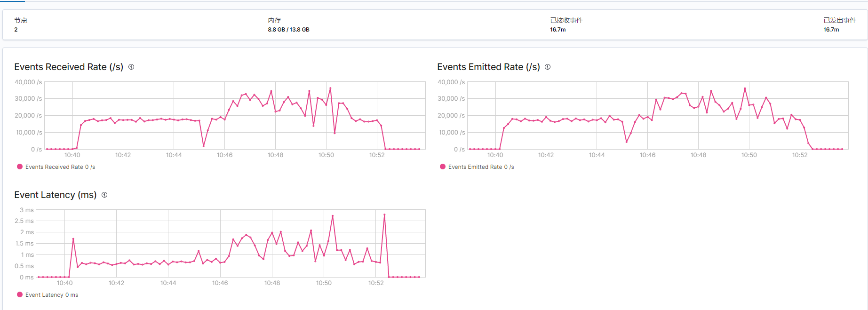Click the 10:50 tick label on Events Emitted chart
The width and height of the screenshot is (868, 310).
coord(749,155)
